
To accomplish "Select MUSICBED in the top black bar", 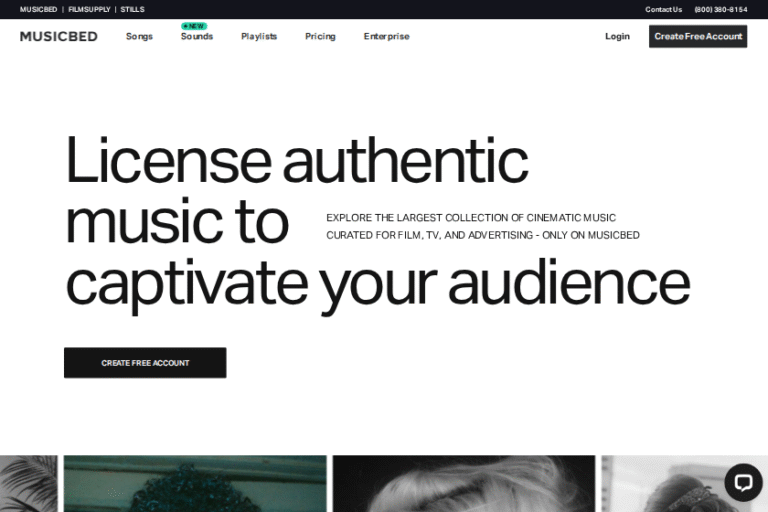I will tap(38, 9).
